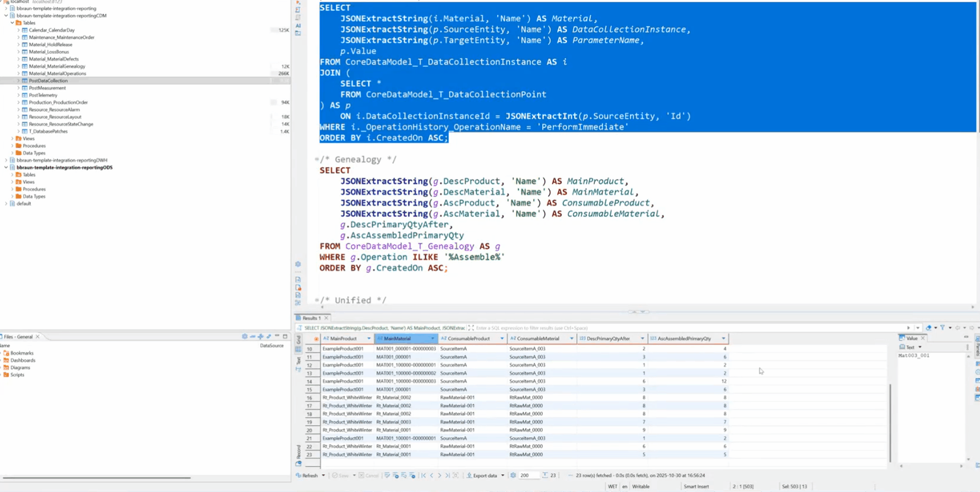Toggle the Record view at the bottom-left of results

point(298,453)
